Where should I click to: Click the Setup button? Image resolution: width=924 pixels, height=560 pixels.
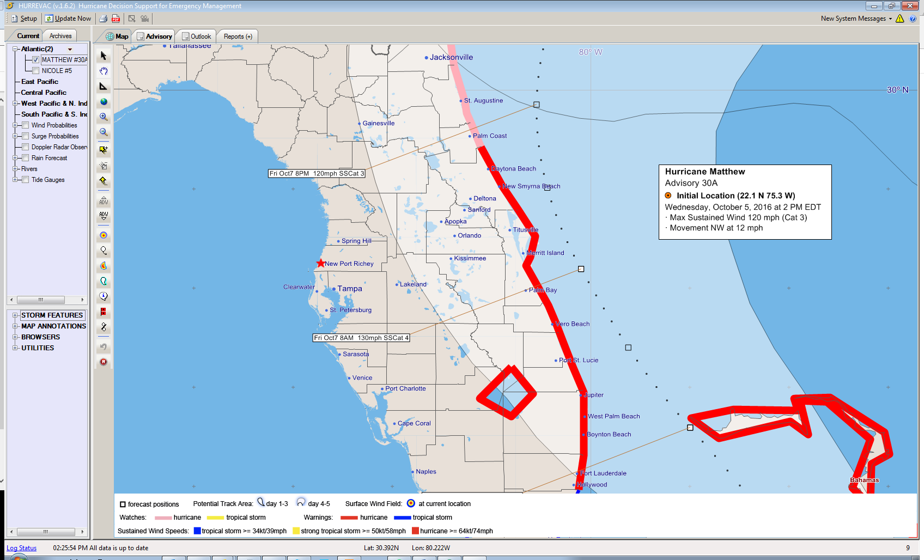point(24,19)
